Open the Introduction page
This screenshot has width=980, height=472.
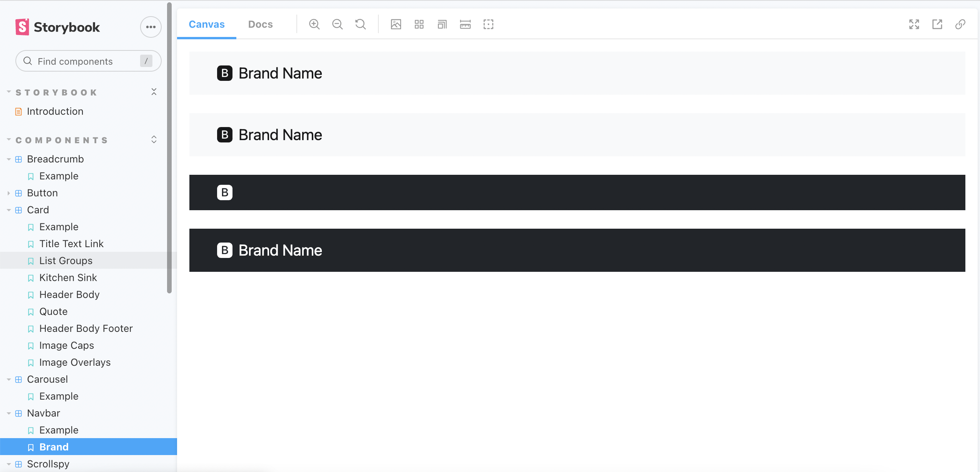55,111
